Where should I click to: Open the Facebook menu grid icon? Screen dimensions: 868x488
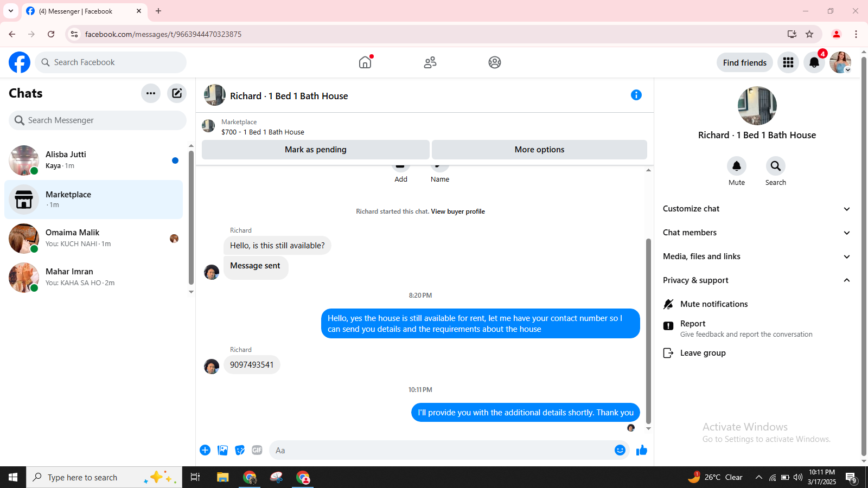(788, 62)
